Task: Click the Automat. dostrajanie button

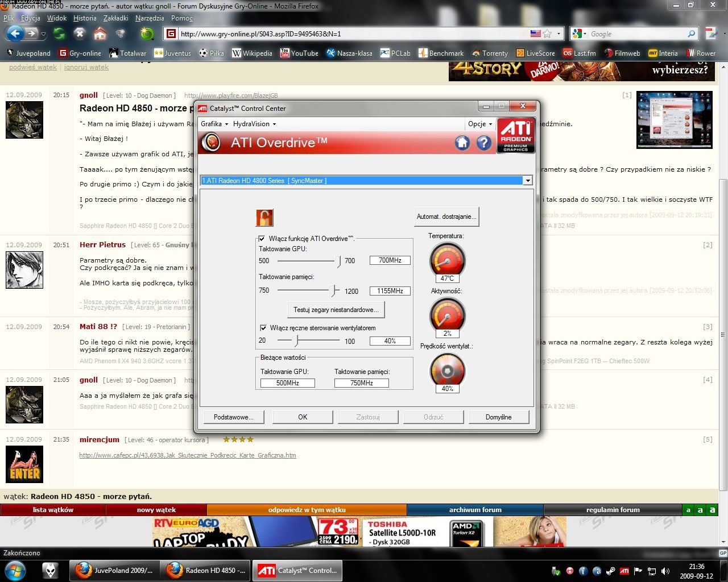Action: [x=446, y=217]
